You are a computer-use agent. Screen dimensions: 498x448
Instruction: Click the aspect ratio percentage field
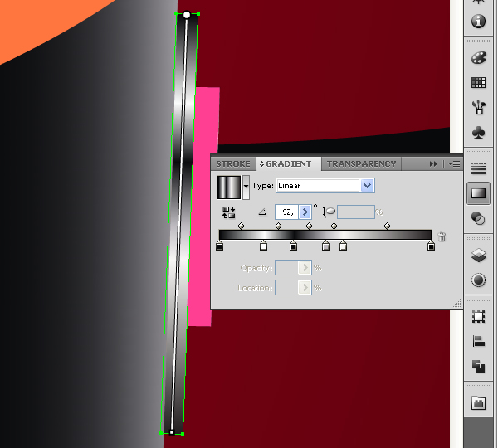[356, 212]
